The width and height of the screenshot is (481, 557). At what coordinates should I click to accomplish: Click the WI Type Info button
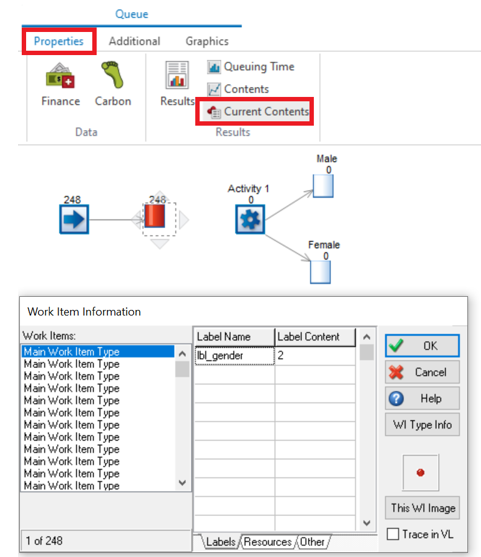coord(422,424)
